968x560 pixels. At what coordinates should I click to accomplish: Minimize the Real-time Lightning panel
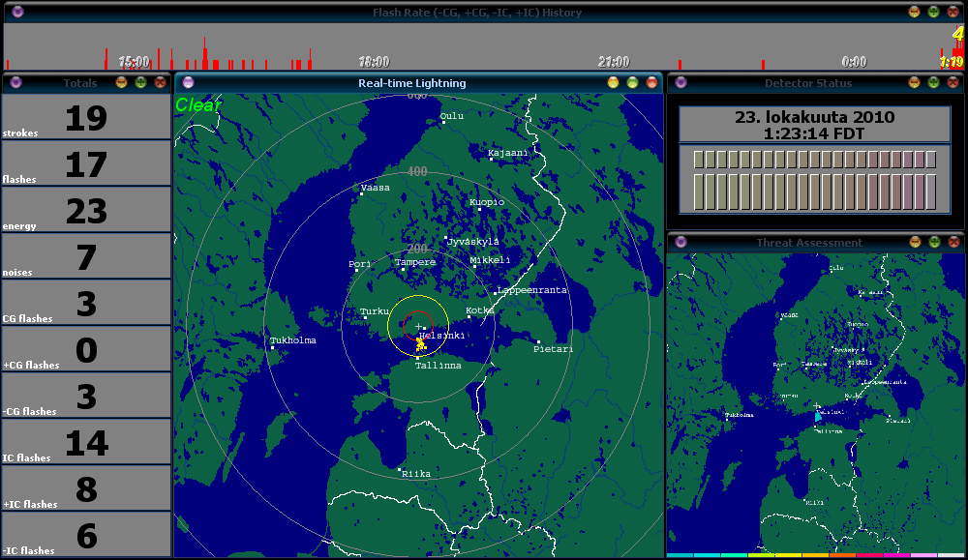pyautogui.click(x=613, y=82)
